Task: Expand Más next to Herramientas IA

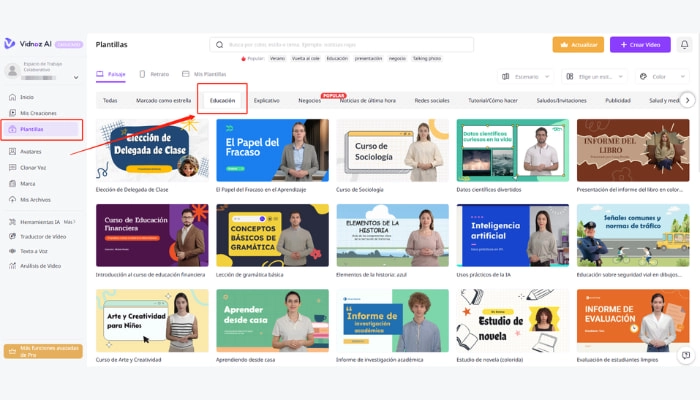Action: (69, 222)
